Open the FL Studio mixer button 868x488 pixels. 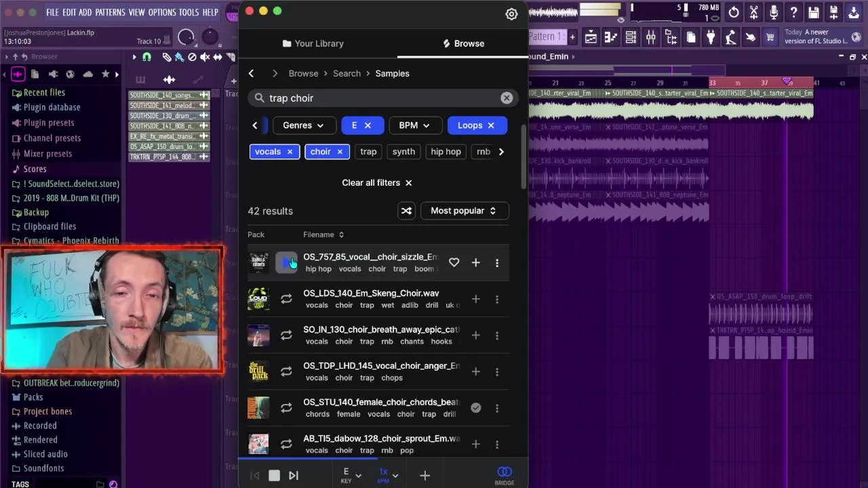[x=651, y=37]
